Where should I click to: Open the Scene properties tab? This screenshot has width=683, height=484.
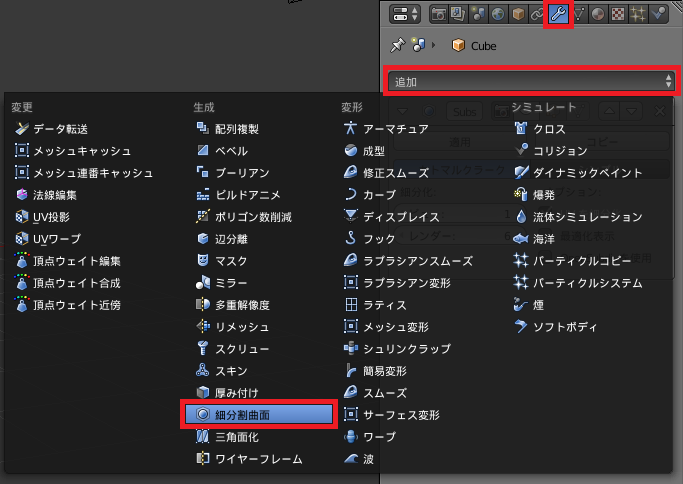pyautogui.click(x=478, y=14)
